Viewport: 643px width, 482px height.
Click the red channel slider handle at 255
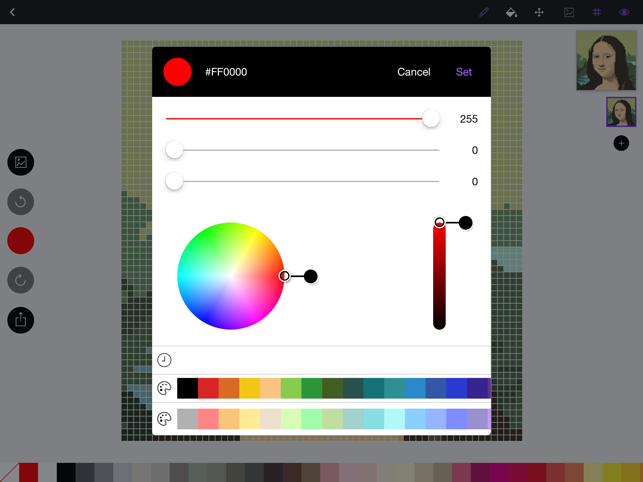coord(430,119)
